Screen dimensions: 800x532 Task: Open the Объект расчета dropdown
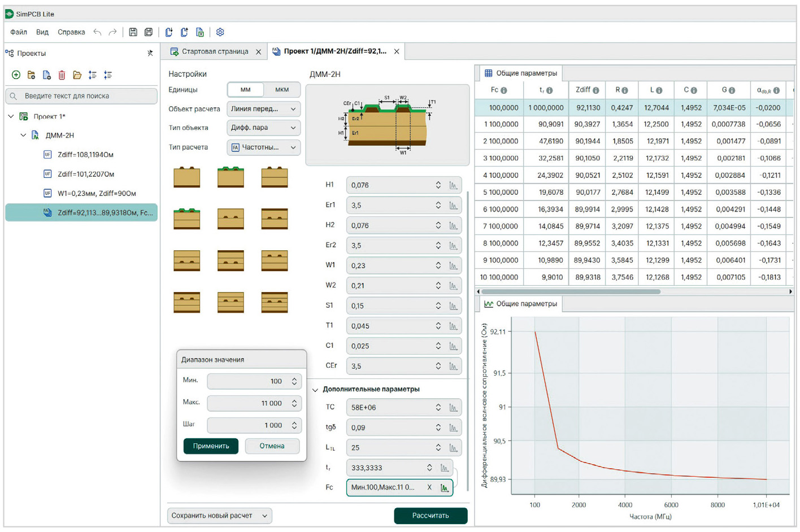pyautogui.click(x=263, y=109)
